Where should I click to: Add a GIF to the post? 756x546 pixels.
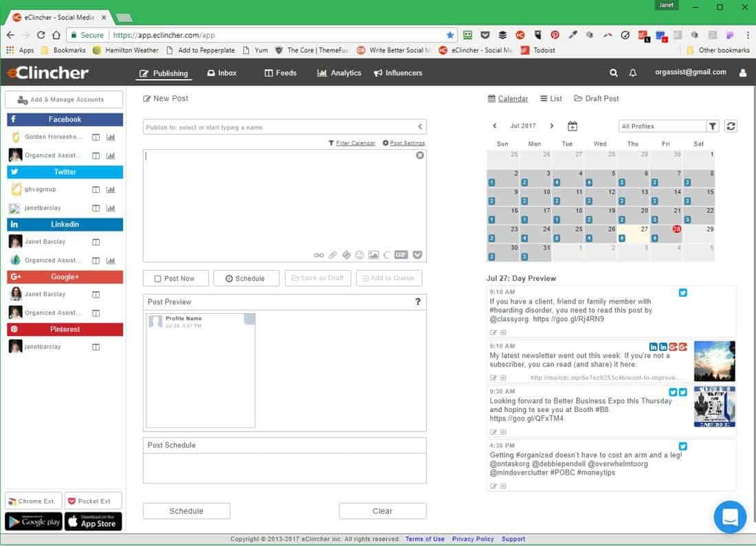pyautogui.click(x=401, y=255)
